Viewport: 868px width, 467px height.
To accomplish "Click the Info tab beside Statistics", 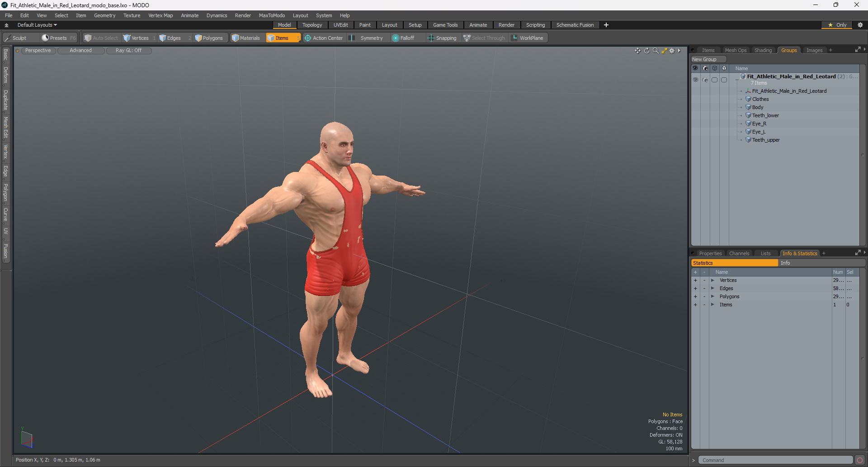I will point(821,263).
